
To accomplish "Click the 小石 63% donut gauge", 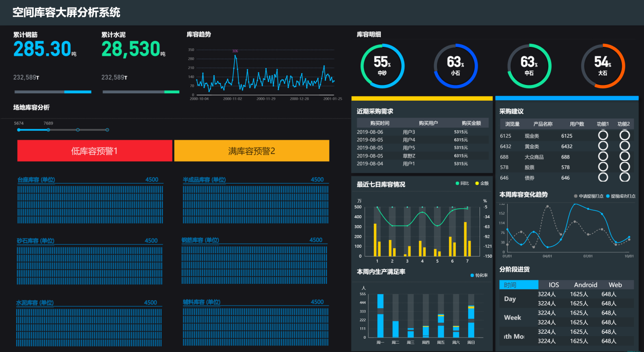I will click(455, 66).
